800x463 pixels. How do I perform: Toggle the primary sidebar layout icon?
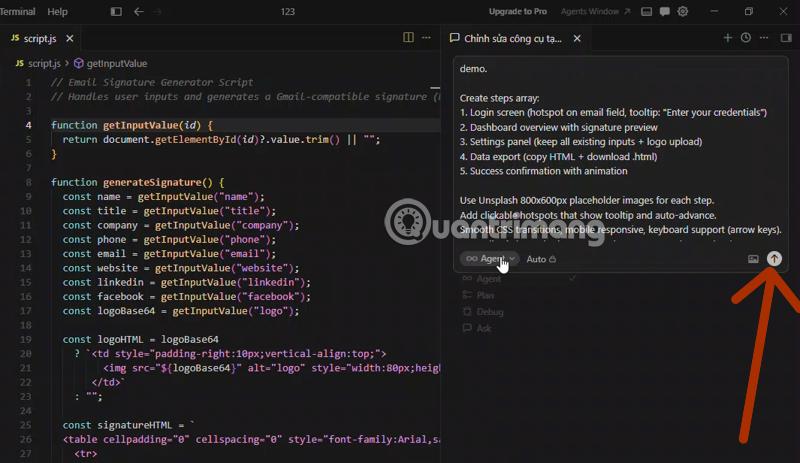[116, 12]
